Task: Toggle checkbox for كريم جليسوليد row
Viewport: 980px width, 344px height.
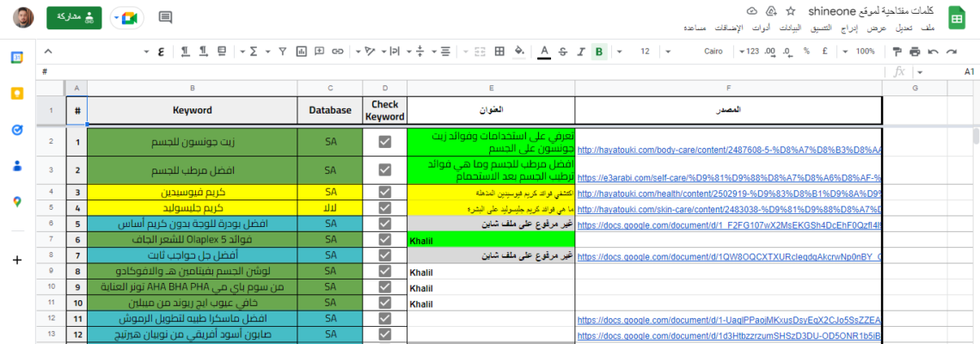Action: (385, 207)
